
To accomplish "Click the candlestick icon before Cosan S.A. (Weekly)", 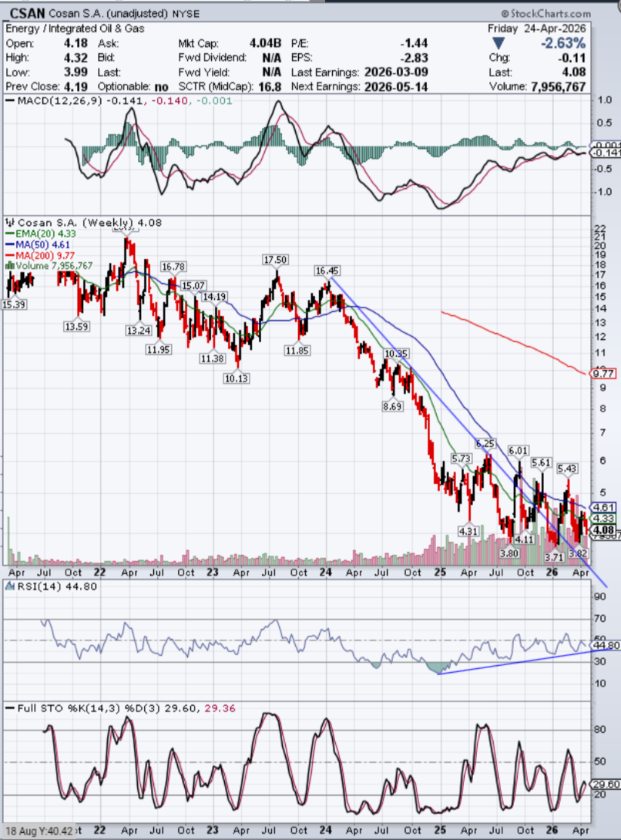I will pyautogui.click(x=10, y=222).
